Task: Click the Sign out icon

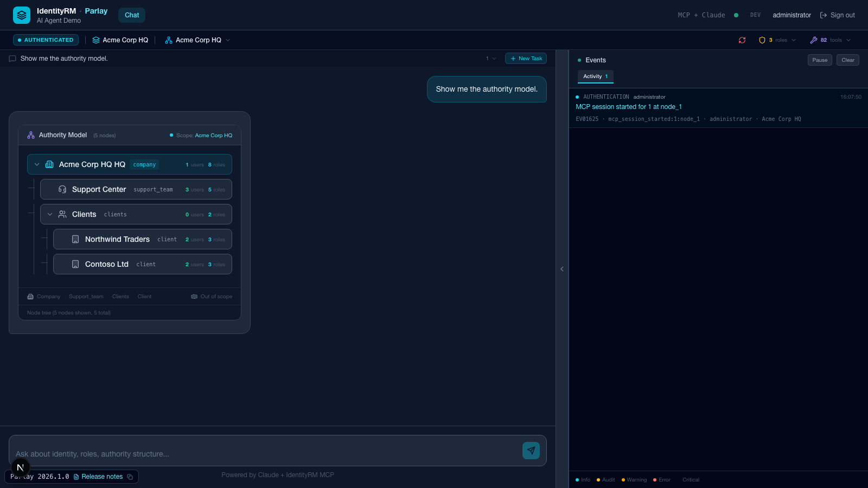Action: tap(824, 15)
